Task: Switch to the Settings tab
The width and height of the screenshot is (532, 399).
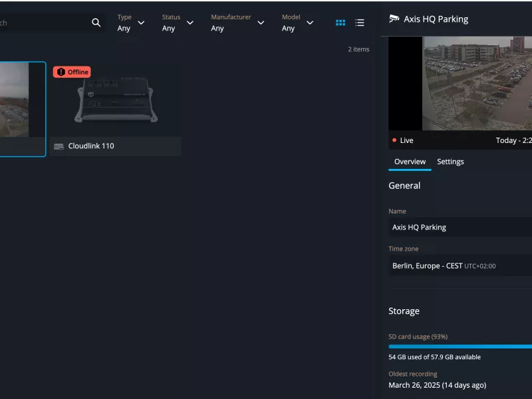Action: [450, 162]
